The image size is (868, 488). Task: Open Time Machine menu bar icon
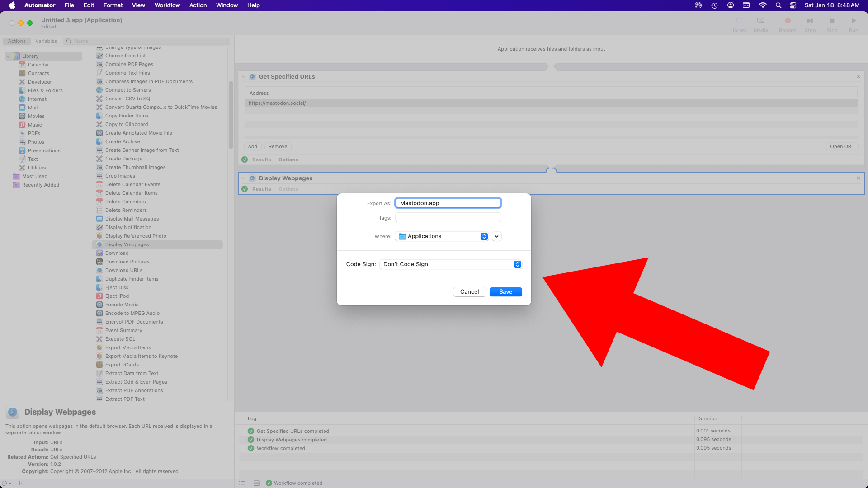coord(715,5)
